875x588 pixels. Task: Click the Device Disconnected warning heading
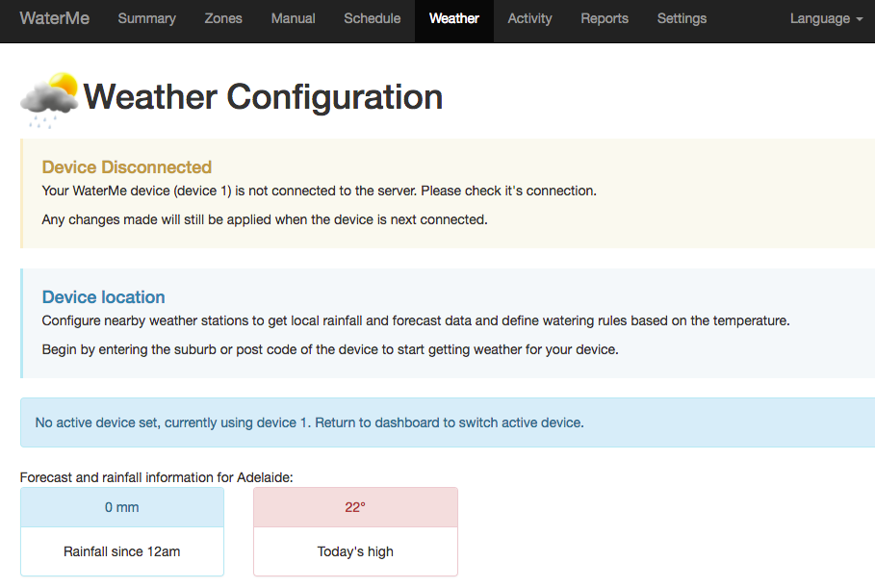[127, 167]
